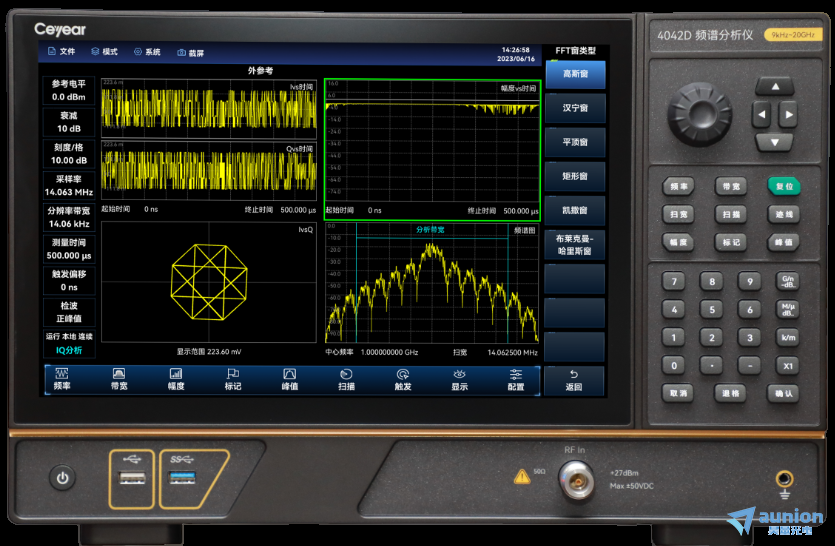Select the 频谱图 spectrum panel

(x=432, y=283)
